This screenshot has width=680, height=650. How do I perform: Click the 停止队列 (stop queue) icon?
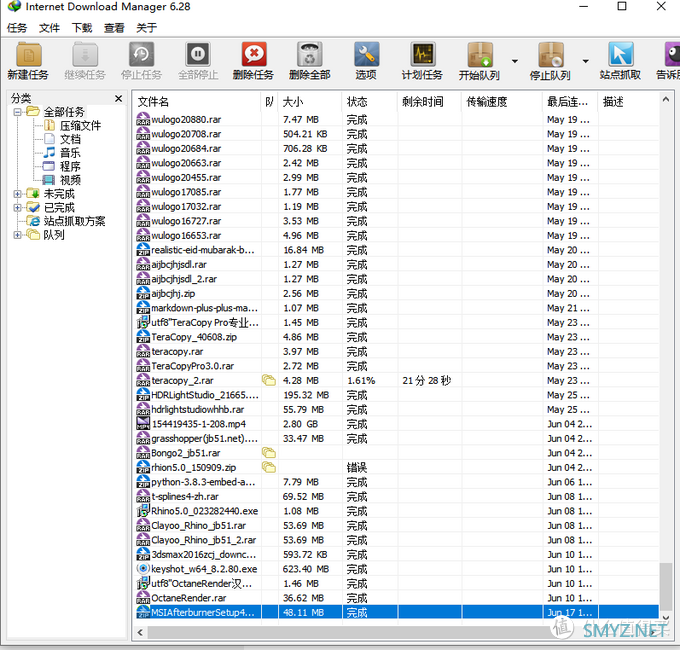(x=551, y=55)
